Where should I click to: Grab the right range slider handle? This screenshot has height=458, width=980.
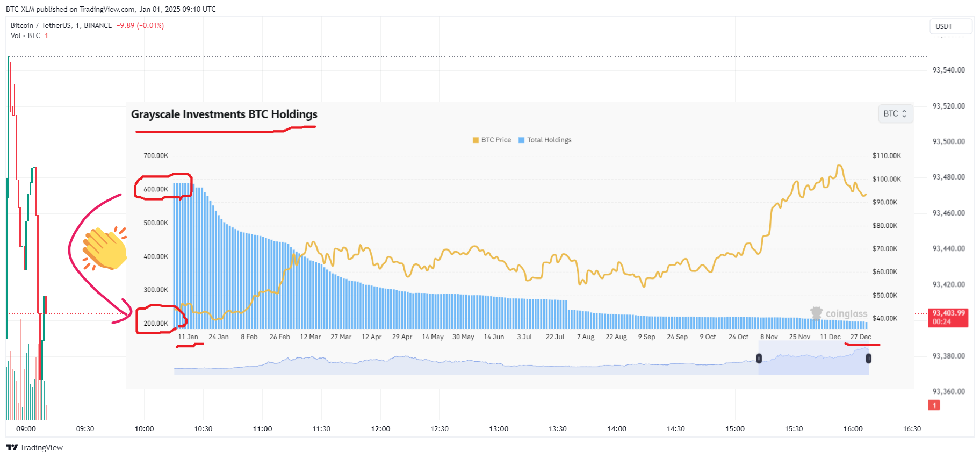868,358
